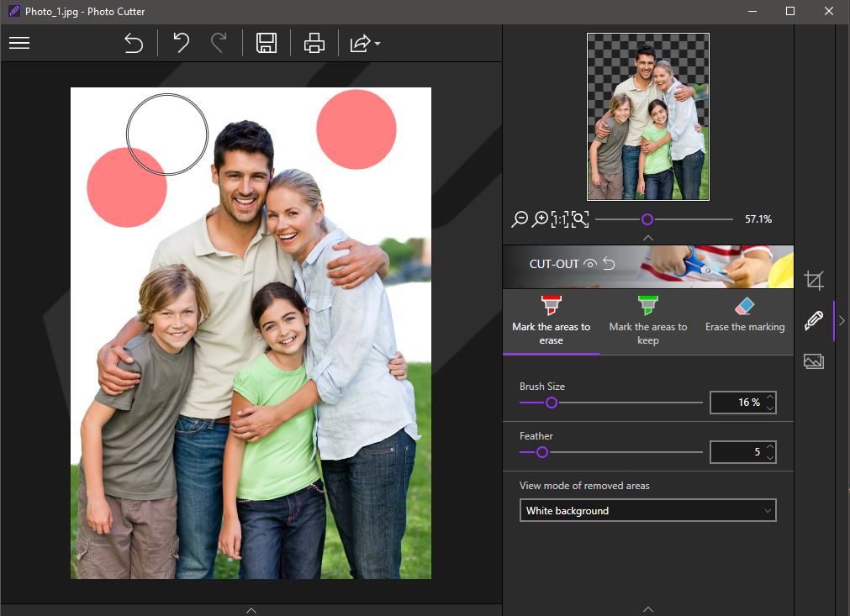Reset markings with the CUT-OUT undo arrow
The width and height of the screenshot is (850, 616).
coord(608,264)
